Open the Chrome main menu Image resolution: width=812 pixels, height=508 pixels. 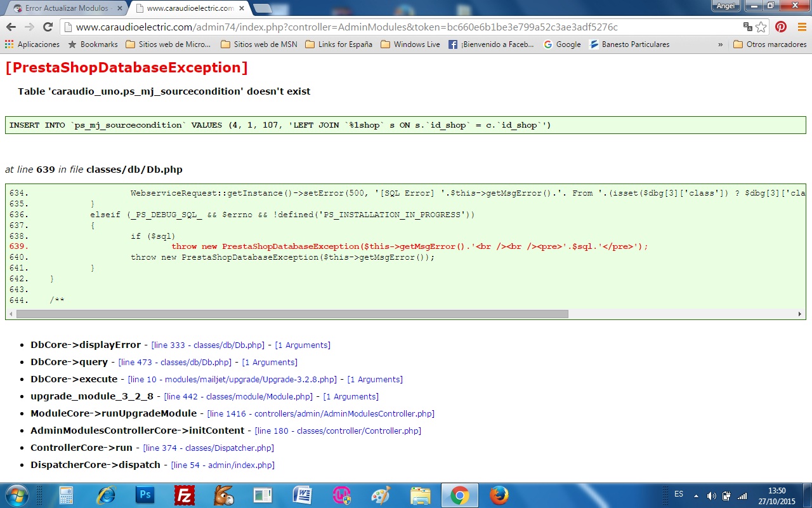point(801,27)
